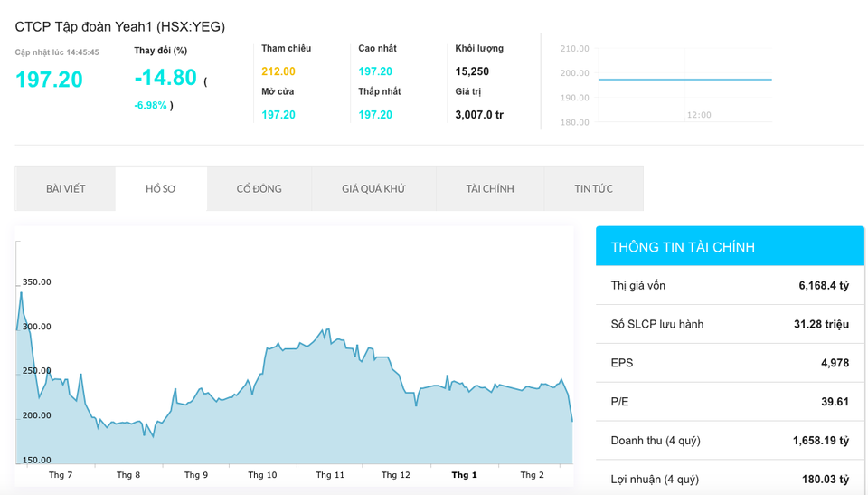Click the THÔNG TIN TÀI CHÍNH panel header

point(730,246)
